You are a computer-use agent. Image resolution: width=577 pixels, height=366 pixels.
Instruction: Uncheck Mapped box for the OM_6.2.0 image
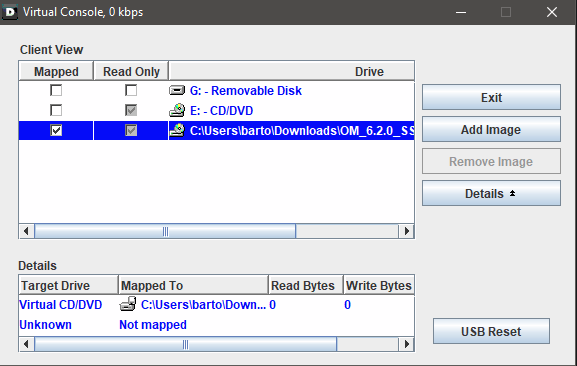coord(56,130)
